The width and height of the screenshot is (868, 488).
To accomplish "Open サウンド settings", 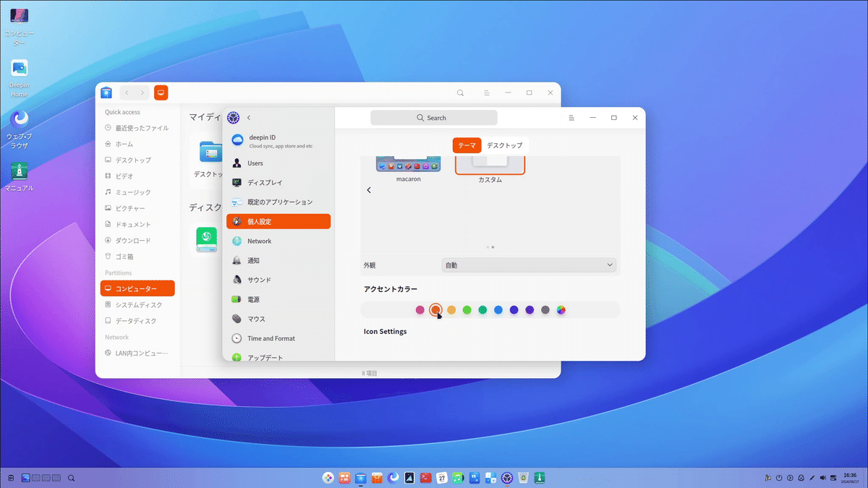I will pyautogui.click(x=278, y=280).
